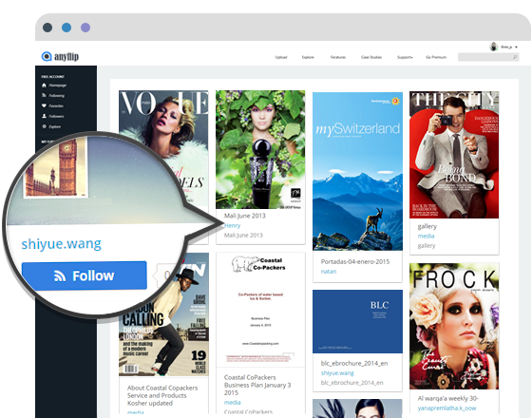The image size is (532, 418).
Task: Click the blue window dot button
Action: coord(66,28)
